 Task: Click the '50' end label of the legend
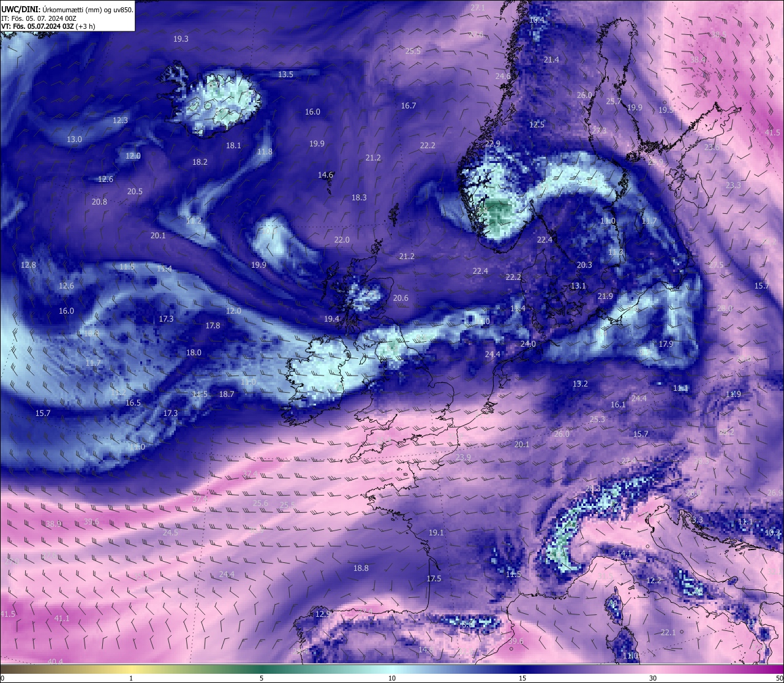tap(779, 678)
